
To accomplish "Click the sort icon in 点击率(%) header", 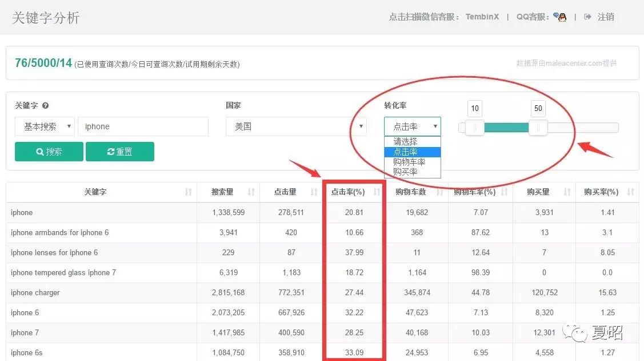I will [377, 192].
